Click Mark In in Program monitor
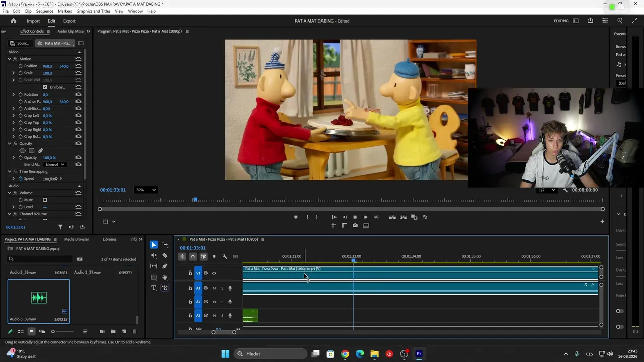 307,217
